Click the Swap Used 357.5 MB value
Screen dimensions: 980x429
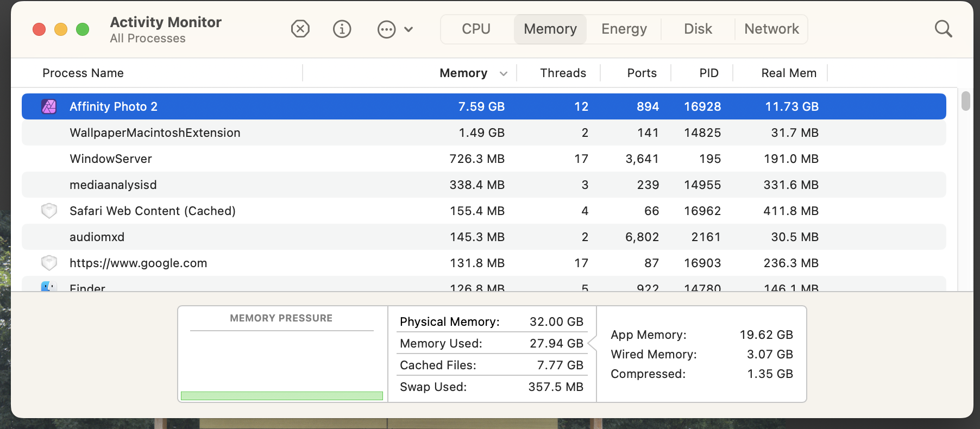pos(556,387)
